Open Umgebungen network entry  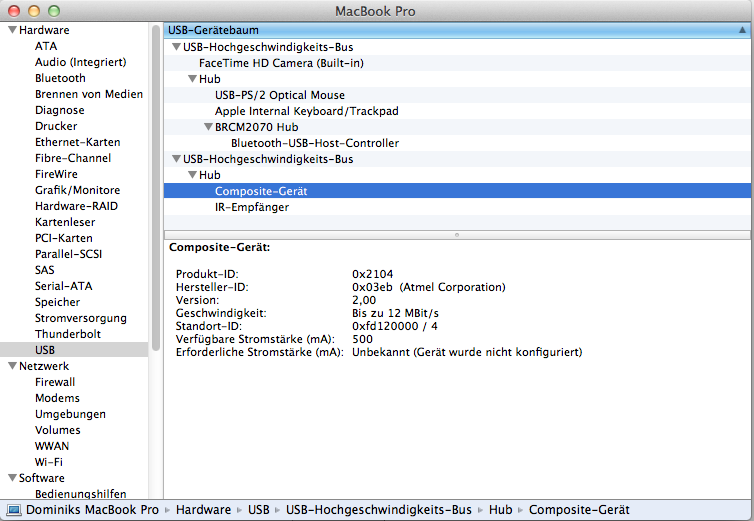tap(70, 414)
